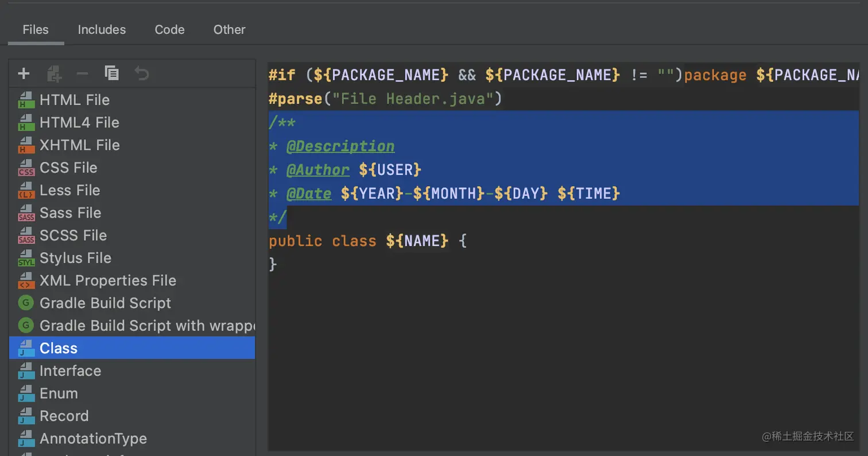Image resolution: width=868 pixels, height=456 pixels.
Task: Select the SCSS File template
Action: (132, 235)
